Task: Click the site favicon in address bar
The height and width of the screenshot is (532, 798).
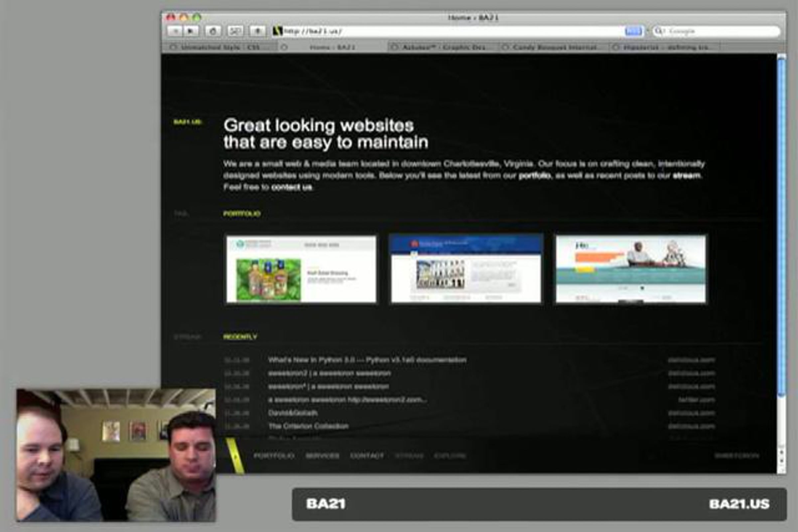Action: coord(278,31)
